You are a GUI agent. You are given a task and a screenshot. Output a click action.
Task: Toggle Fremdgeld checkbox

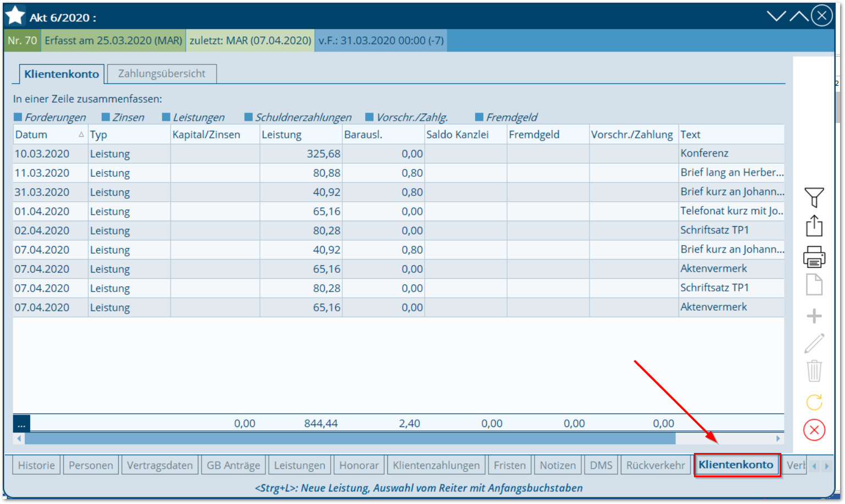tap(479, 117)
